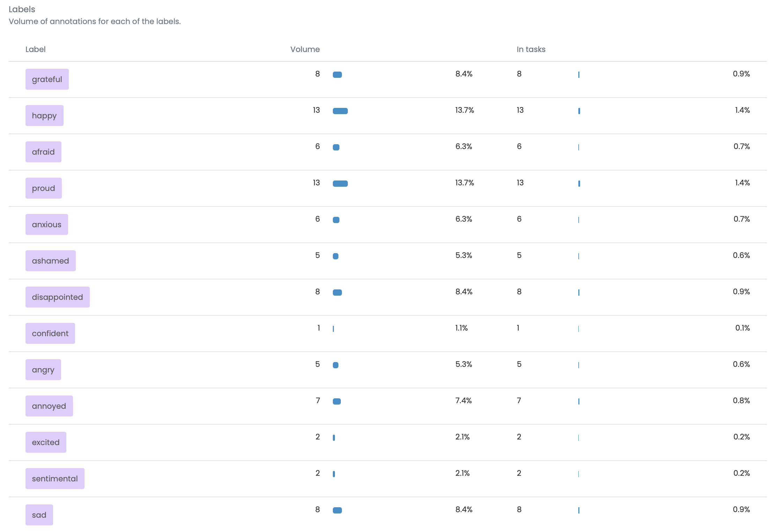Click the angry label tag
Viewport: 776px width, 532px height.
click(x=43, y=370)
